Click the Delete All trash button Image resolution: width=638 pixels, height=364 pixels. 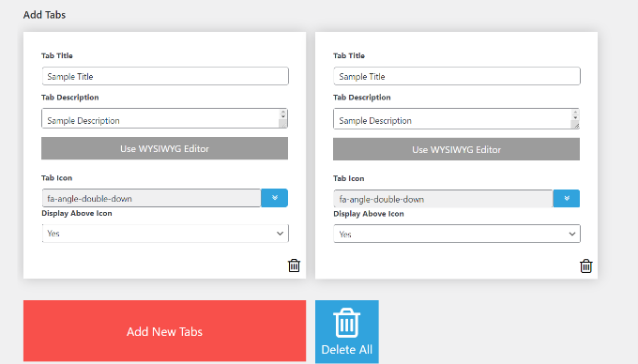347,331
